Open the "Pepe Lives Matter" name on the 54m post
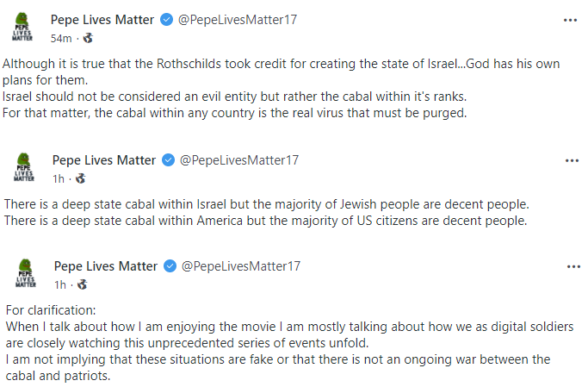Screen dimensions: 588x387 [102, 20]
